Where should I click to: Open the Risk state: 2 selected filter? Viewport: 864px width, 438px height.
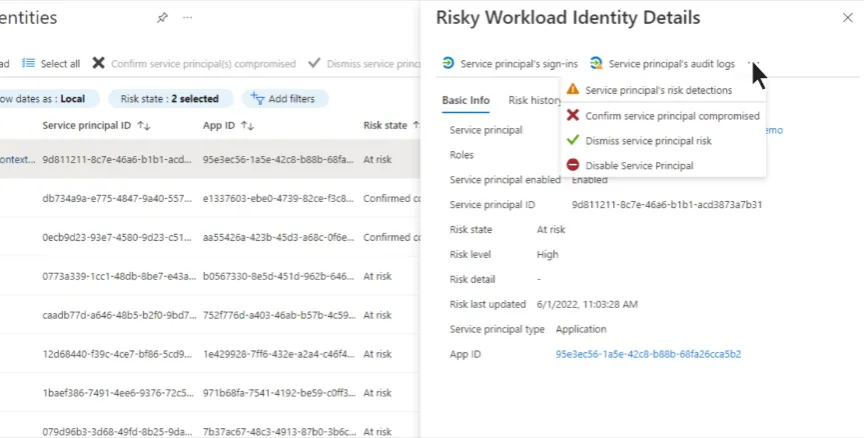tap(170, 99)
